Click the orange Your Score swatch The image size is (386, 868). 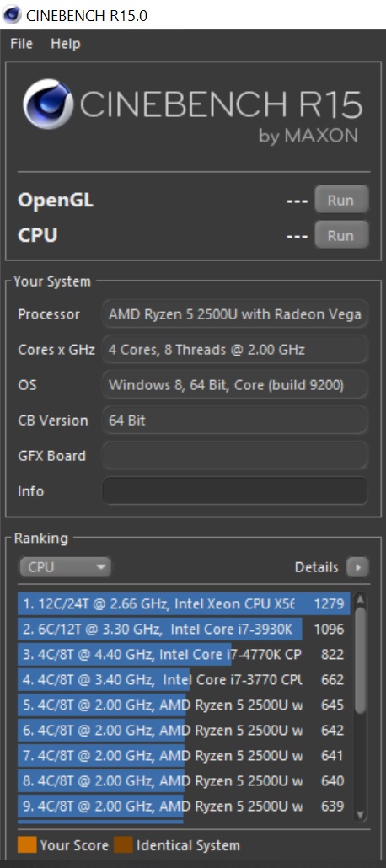tap(27, 844)
